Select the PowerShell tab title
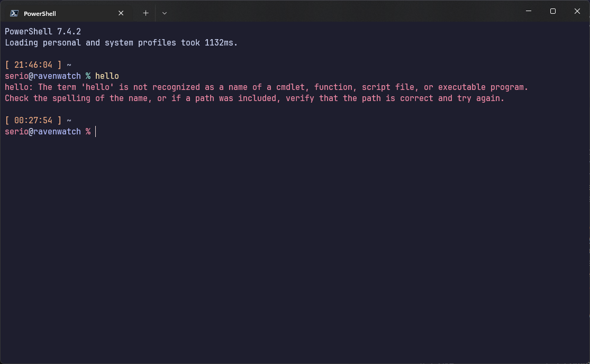This screenshot has width=590, height=364. click(x=40, y=13)
